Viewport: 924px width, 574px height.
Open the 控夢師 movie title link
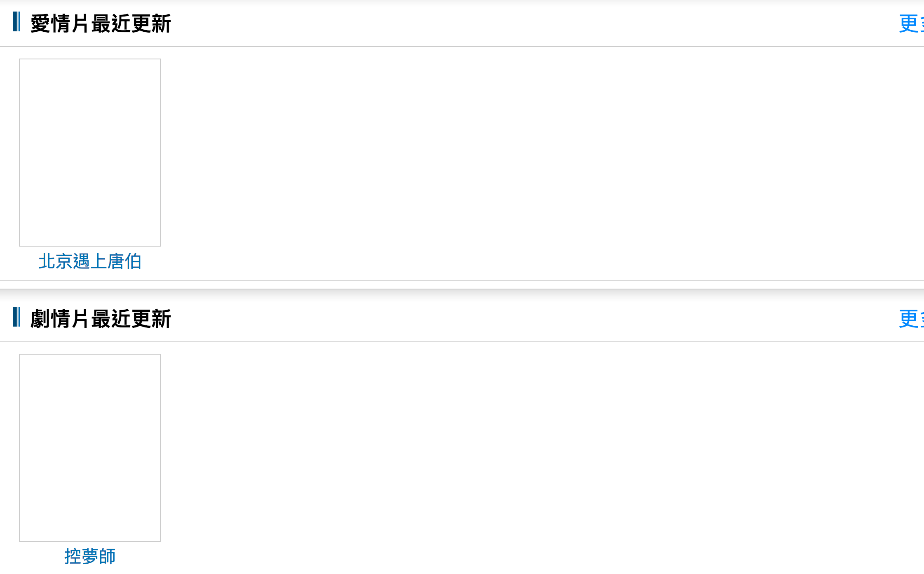90,556
